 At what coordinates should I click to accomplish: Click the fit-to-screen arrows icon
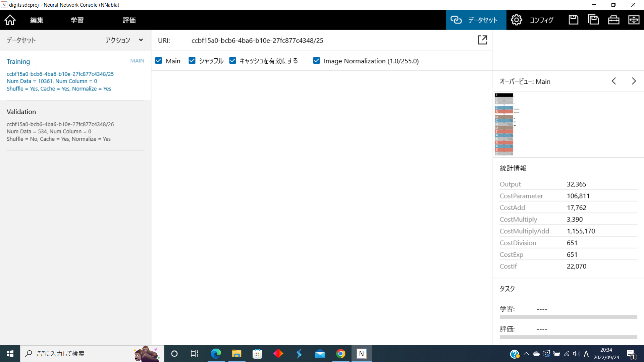point(634,20)
